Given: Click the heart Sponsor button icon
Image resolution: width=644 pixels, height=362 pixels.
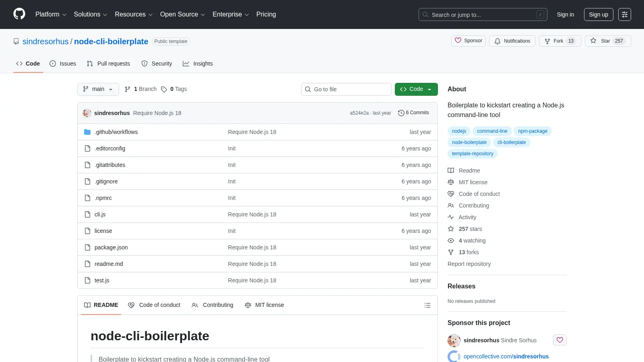Looking at the screenshot, I should click(458, 41).
